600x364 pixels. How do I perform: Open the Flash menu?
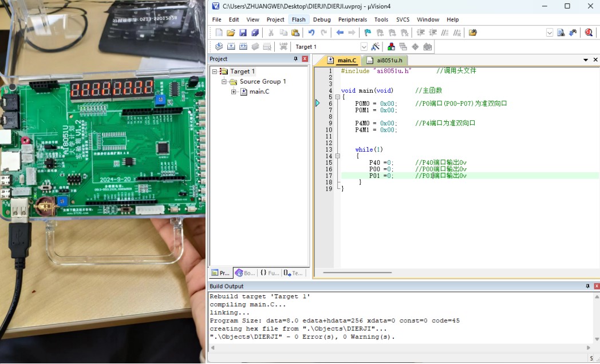point(298,19)
